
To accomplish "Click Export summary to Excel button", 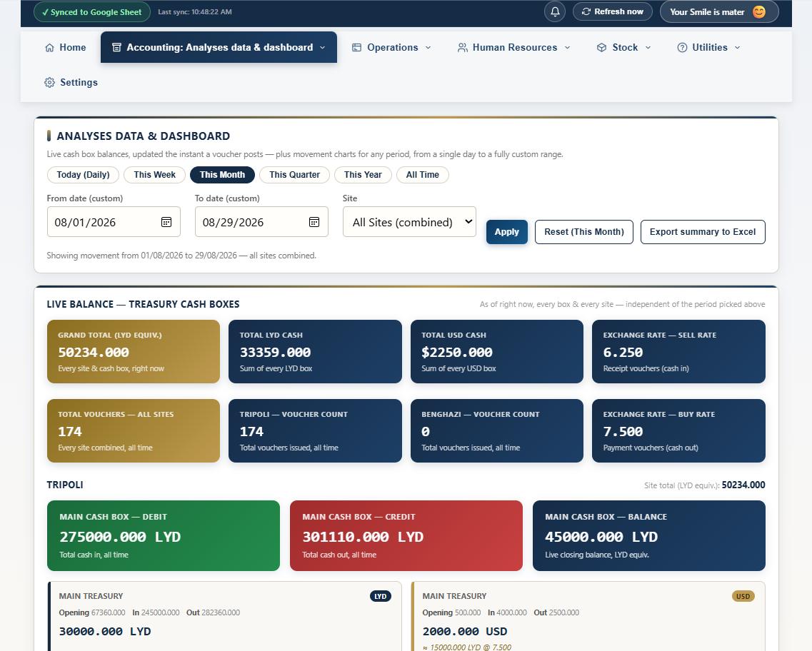I will click(703, 232).
